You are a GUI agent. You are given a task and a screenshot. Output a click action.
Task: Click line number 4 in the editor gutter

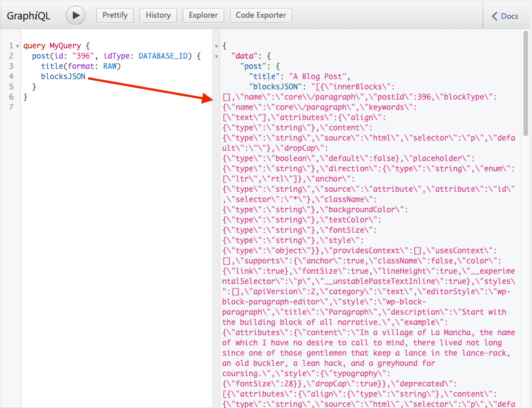(11, 76)
